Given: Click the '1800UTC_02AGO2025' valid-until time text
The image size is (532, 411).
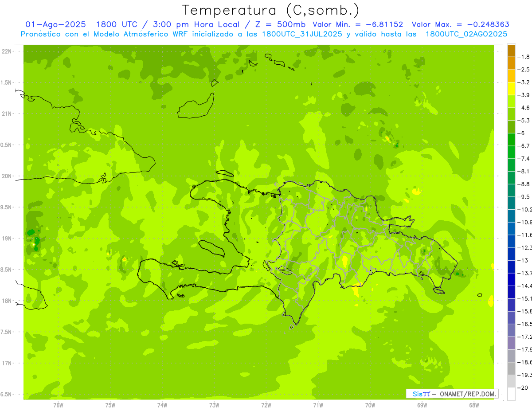Looking at the screenshot, I should pos(466,34).
